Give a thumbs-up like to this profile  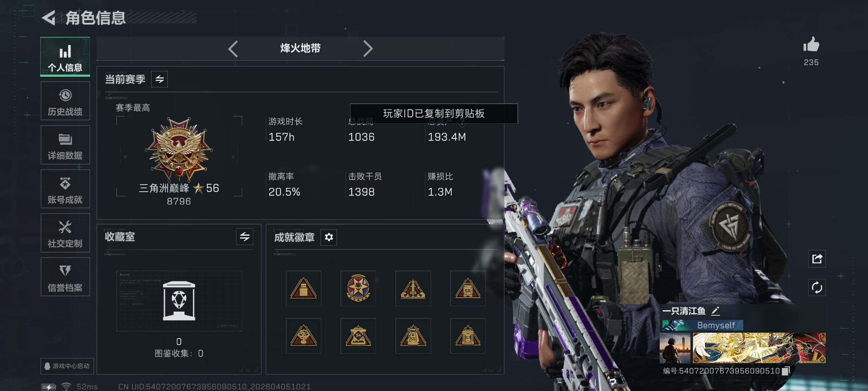click(x=811, y=45)
